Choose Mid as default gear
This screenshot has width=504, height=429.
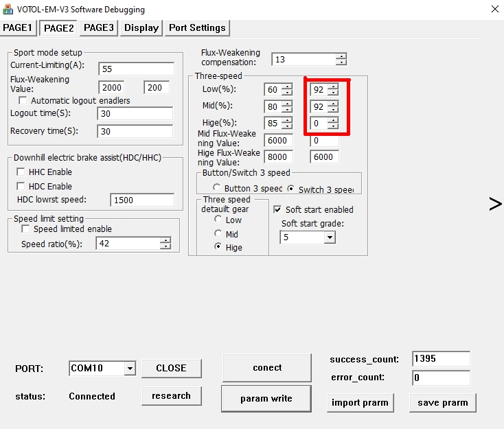pos(218,234)
